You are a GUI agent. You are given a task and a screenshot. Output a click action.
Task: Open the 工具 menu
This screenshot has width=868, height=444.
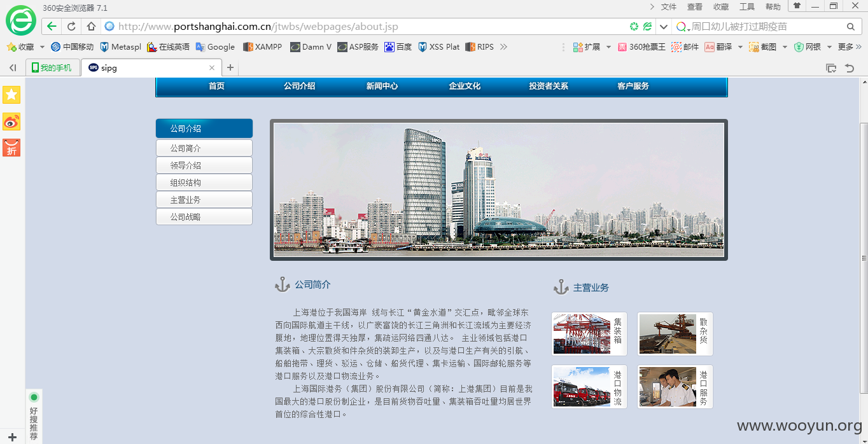coord(747,6)
